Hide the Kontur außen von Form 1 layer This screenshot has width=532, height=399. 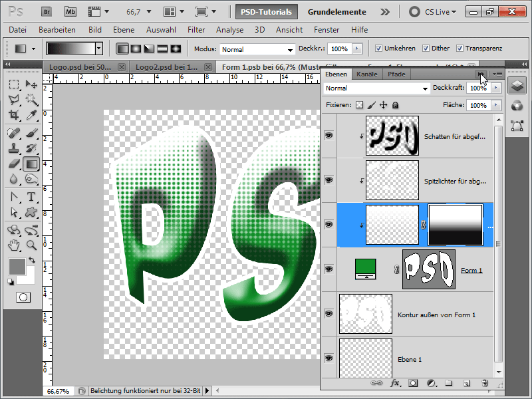point(329,314)
